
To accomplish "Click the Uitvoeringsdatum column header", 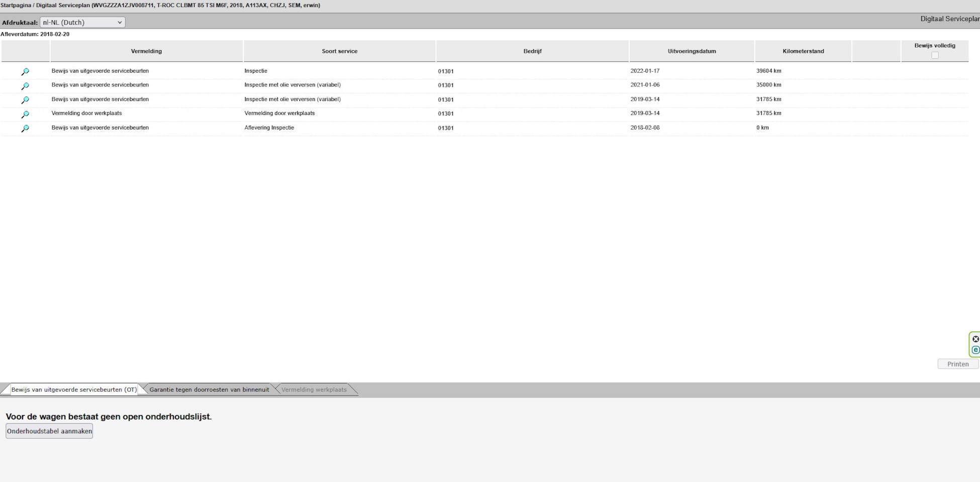I will pyautogui.click(x=692, y=51).
